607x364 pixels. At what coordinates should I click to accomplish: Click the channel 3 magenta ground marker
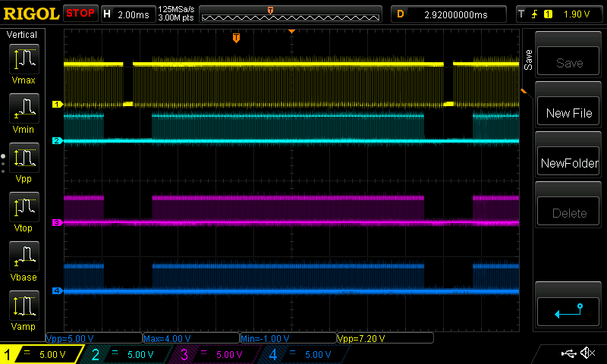(x=58, y=222)
